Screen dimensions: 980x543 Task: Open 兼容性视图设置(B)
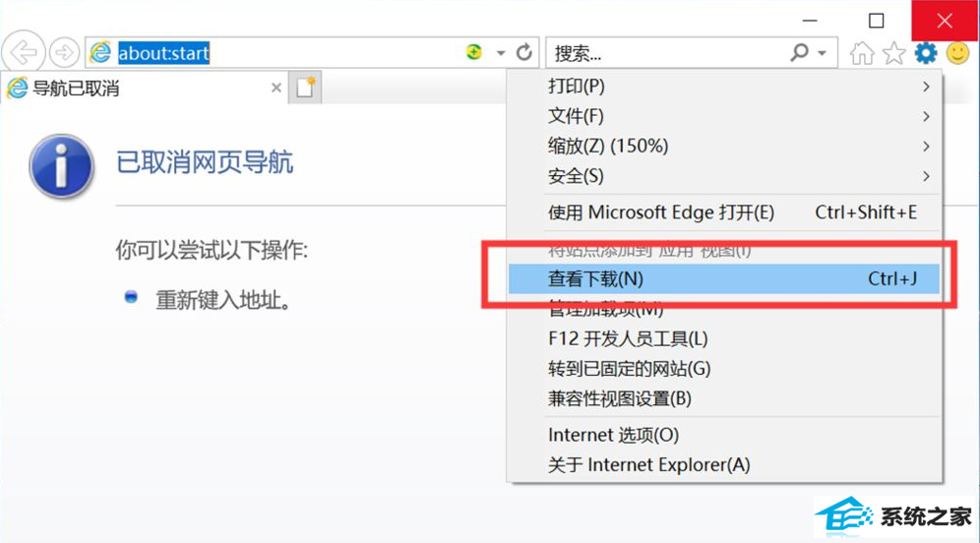[x=724, y=398]
